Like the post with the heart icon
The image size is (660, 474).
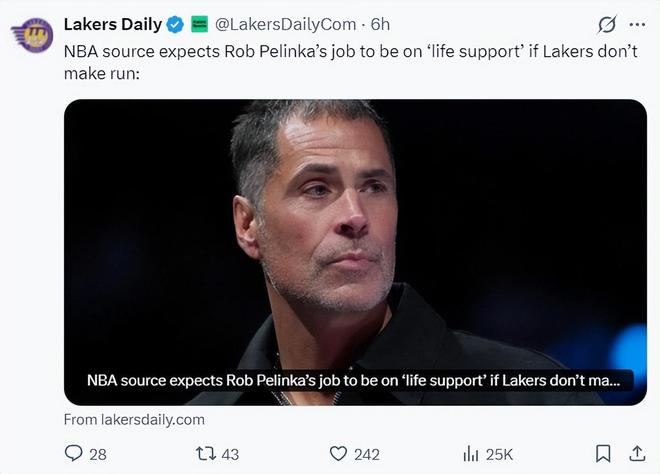[x=339, y=453]
